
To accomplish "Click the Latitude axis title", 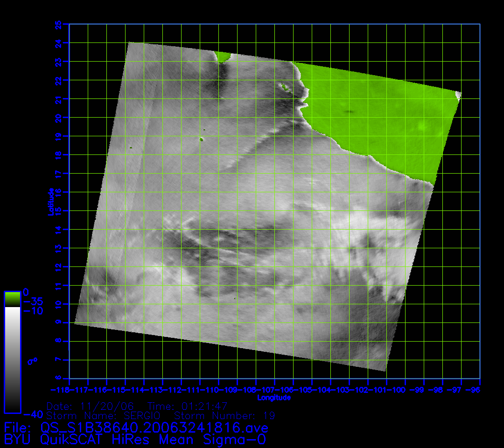I will (x=50, y=201).
